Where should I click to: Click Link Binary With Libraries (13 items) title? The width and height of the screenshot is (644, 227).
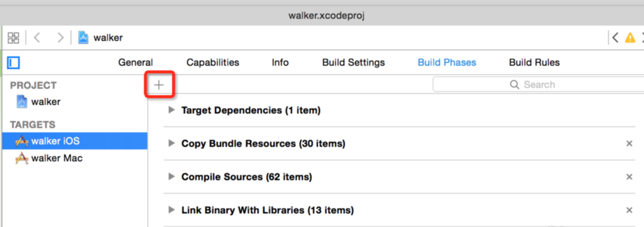(268, 210)
